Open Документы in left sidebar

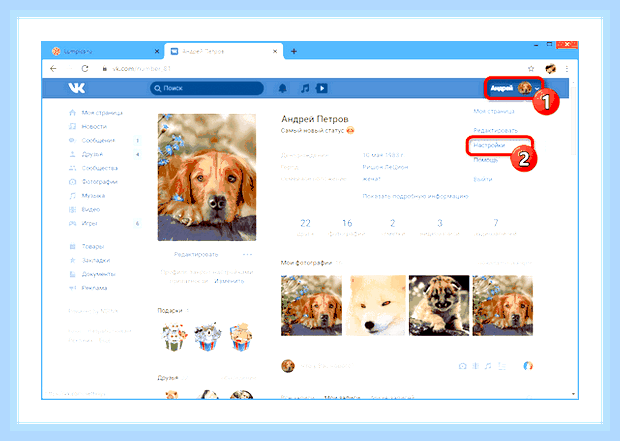(x=98, y=274)
